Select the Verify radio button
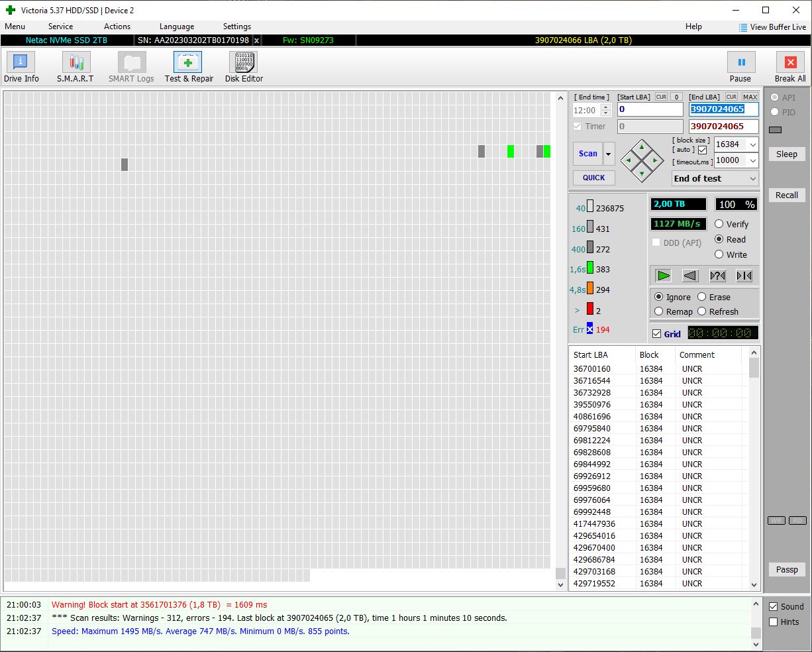Viewport: 812px width, 652px height. pos(719,224)
